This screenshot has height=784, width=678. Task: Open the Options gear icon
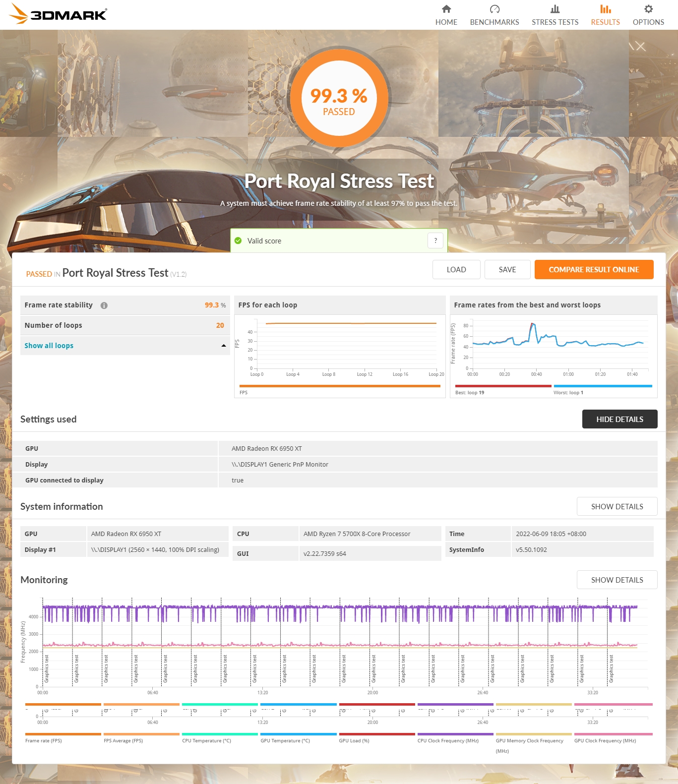click(x=648, y=9)
